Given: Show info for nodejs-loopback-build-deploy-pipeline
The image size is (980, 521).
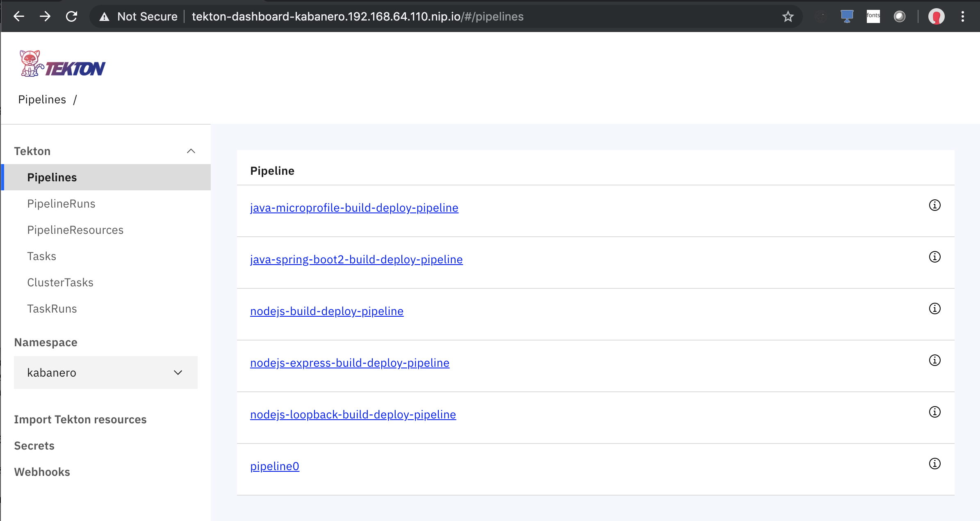Looking at the screenshot, I should (x=934, y=412).
